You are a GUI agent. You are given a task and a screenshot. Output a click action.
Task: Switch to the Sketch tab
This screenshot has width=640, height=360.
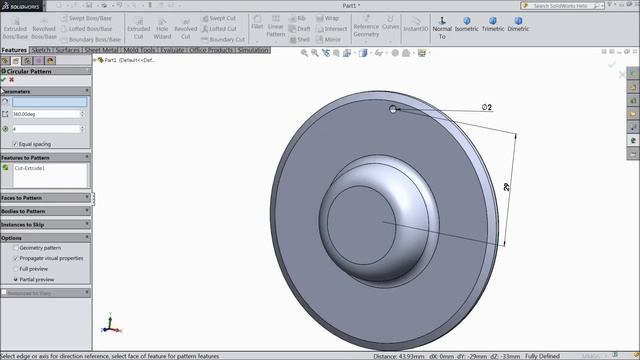[40, 50]
